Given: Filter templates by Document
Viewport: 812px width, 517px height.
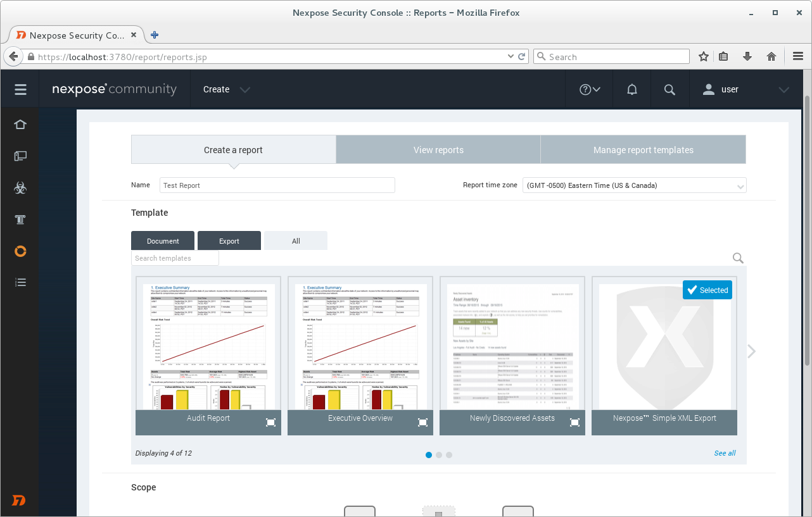Looking at the screenshot, I should coord(163,241).
